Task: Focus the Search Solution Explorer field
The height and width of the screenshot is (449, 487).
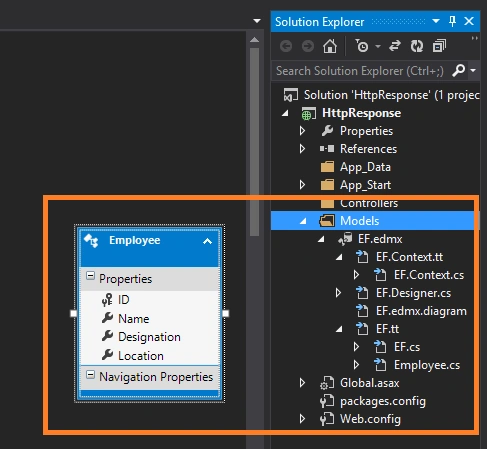Action: [x=360, y=71]
